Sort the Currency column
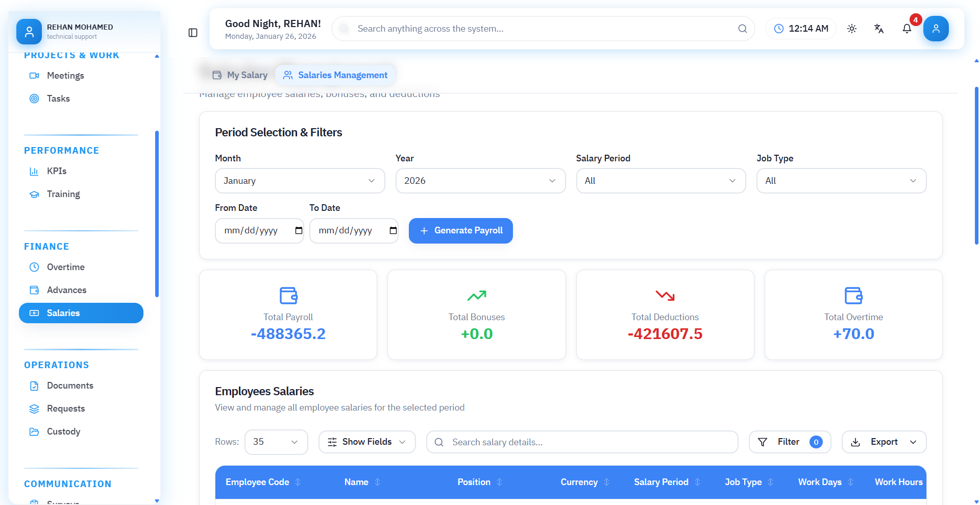980x505 pixels. click(x=606, y=482)
